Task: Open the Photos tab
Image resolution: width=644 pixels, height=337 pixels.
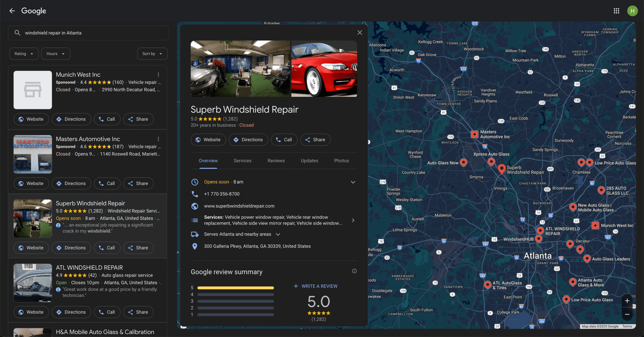Action: point(342,161)
